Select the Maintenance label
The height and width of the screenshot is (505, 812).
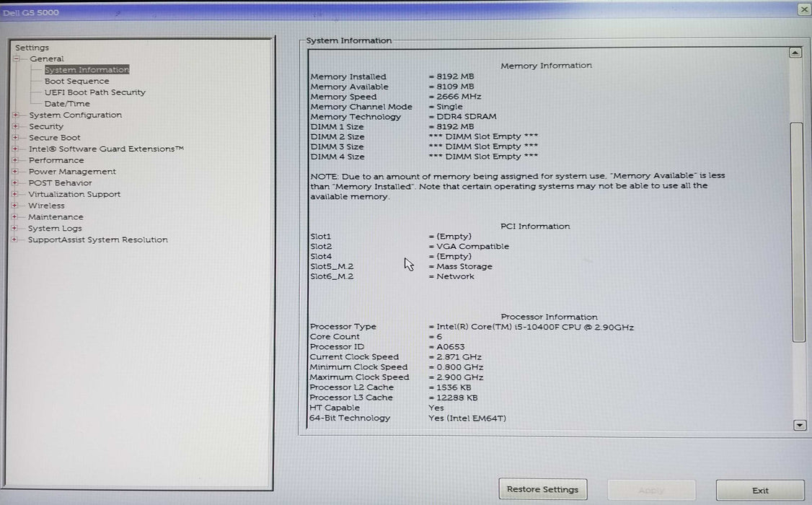[x=56, y=217]
